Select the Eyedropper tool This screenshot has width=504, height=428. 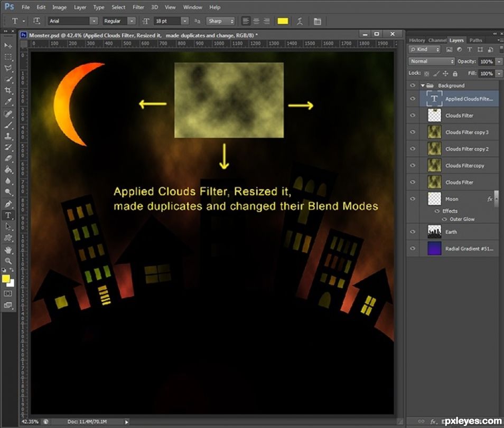tap(8, 102)
